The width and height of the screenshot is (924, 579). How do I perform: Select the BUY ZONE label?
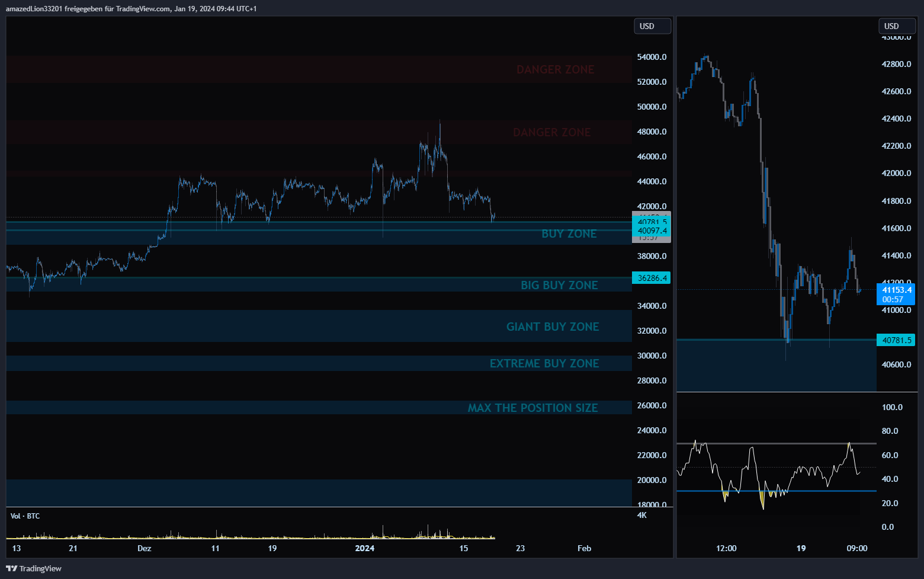tap(569, 233)
